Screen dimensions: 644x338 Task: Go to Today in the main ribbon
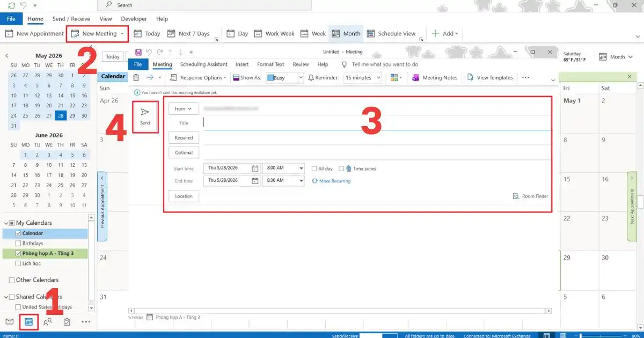click(147, 33)
